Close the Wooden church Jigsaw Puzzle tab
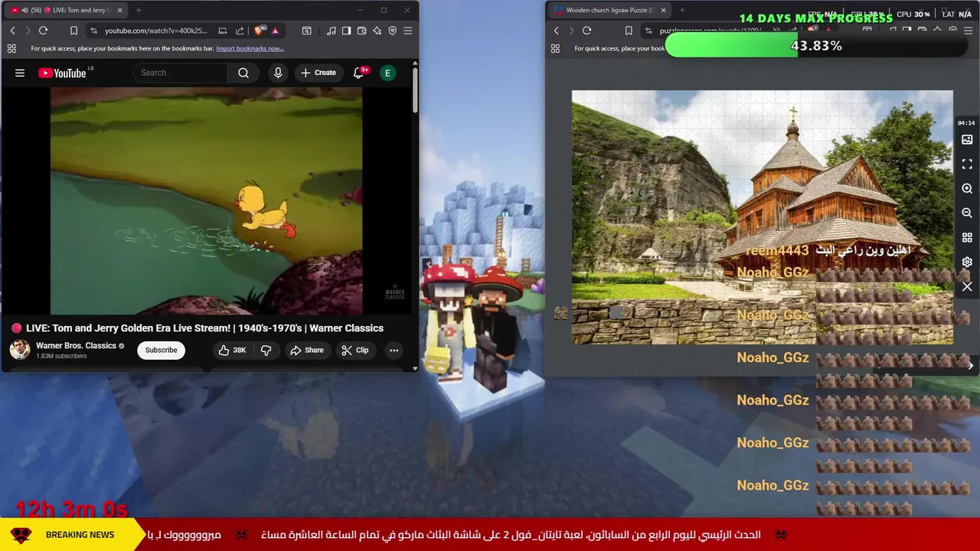Viewport: 980px width, 551px height. point(663,10)
